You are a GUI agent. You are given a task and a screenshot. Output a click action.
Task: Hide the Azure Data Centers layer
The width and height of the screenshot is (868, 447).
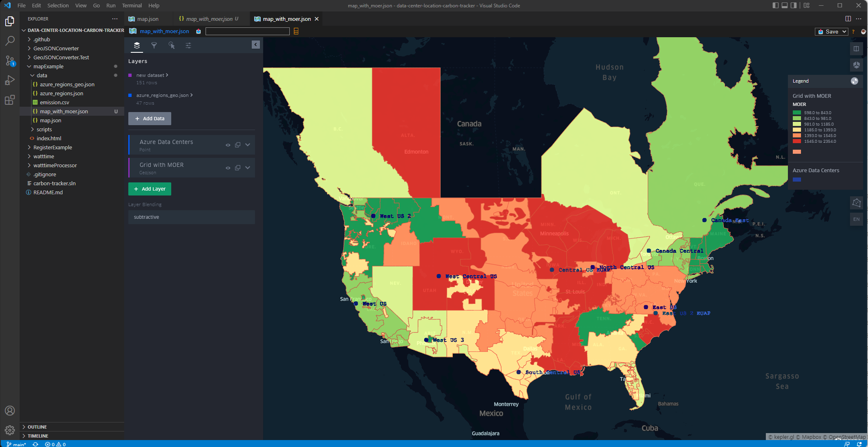[x=228, y=145]
